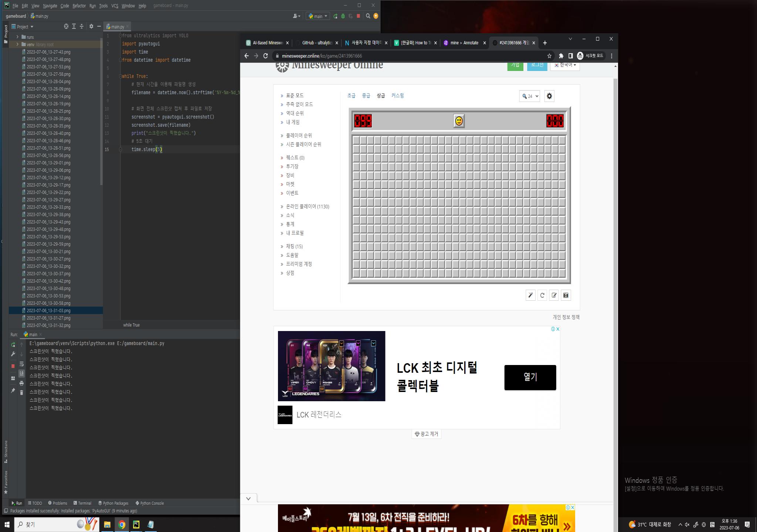Open the Structure side panel

(x=6, y=451)
